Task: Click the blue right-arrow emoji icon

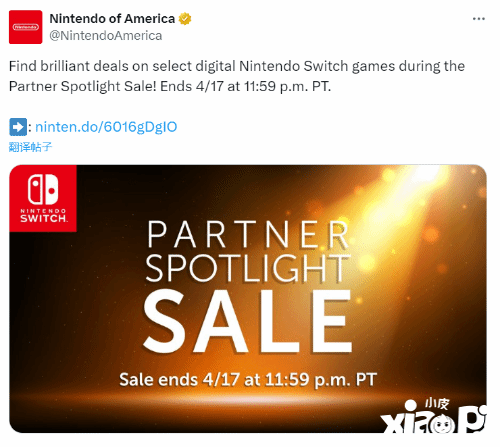Action: [x=18, y=127]
